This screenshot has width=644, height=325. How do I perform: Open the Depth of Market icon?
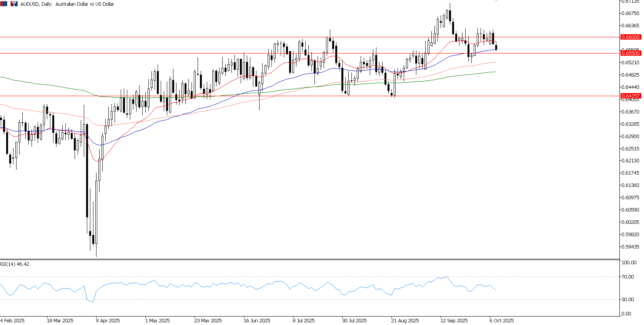click(x=4, y=4)
